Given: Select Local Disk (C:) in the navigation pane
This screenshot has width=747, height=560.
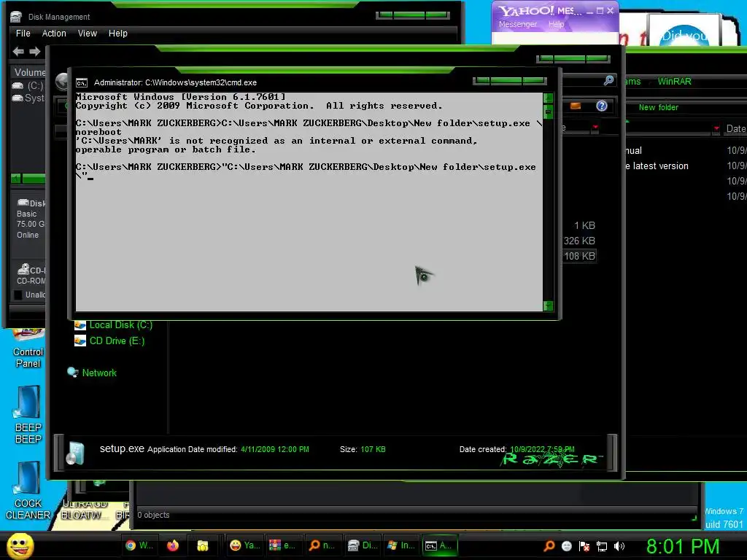Looking at the screenshot, I should point(121,324).
